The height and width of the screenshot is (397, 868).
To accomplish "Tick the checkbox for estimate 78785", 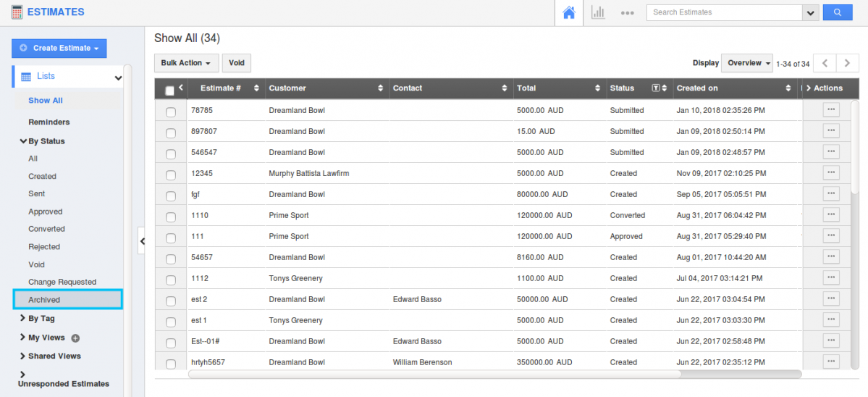I will (171, 112).
